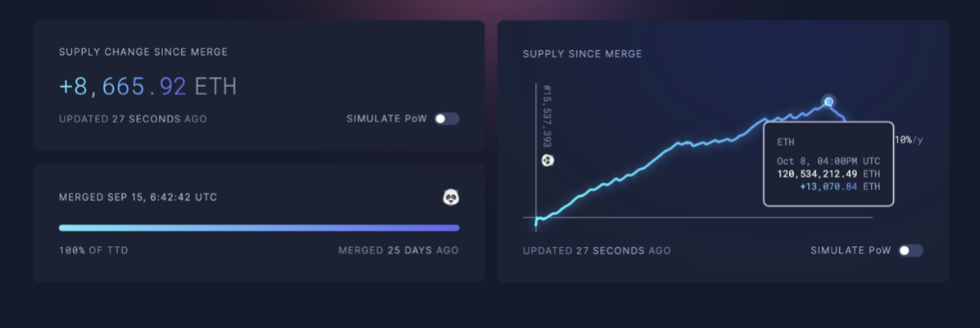Click the block number #15,537,393 label
This screenshot has width=980, height=328.
click(x=547, y=118)
